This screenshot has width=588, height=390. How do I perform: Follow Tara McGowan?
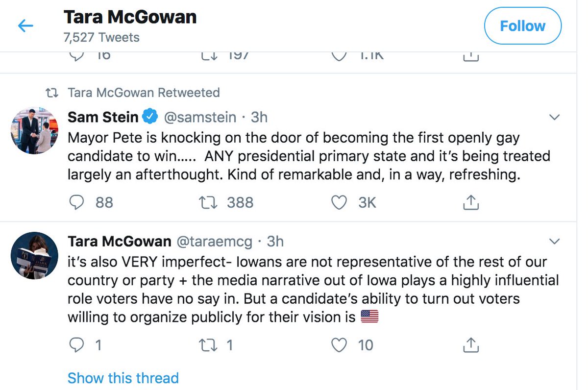pos(522,26)
